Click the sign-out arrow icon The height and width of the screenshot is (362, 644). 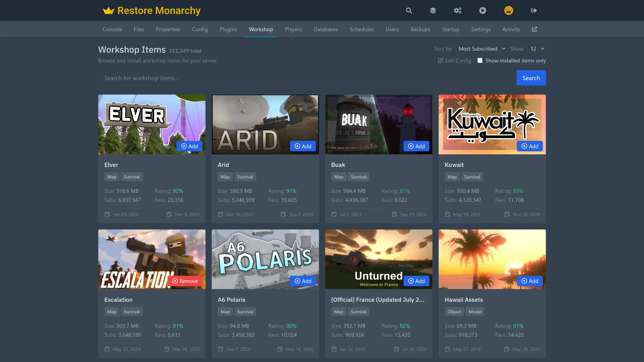pyautogui.click(x=534, y=11)
